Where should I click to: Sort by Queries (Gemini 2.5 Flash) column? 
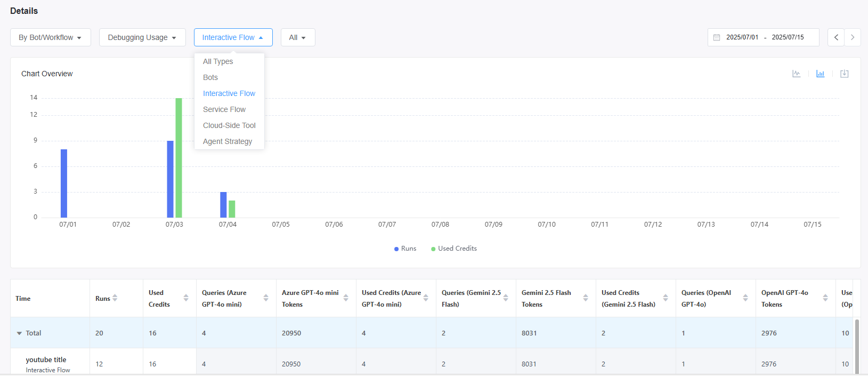506,298
